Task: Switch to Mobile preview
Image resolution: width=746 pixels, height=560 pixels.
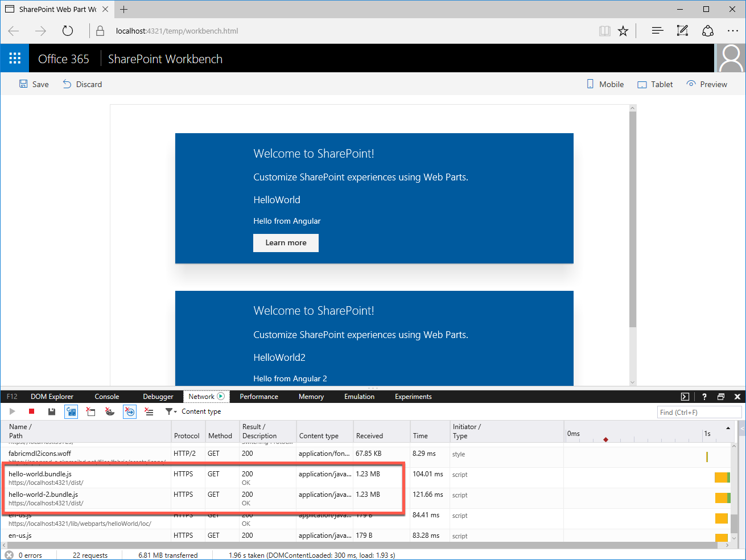Action: pos(605,84)
